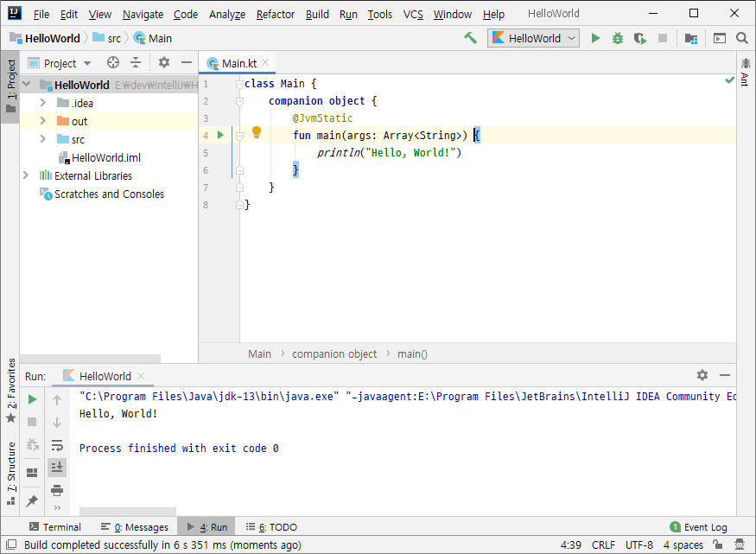
Task: Print console output with printer icon
Action: coord(57,490)
